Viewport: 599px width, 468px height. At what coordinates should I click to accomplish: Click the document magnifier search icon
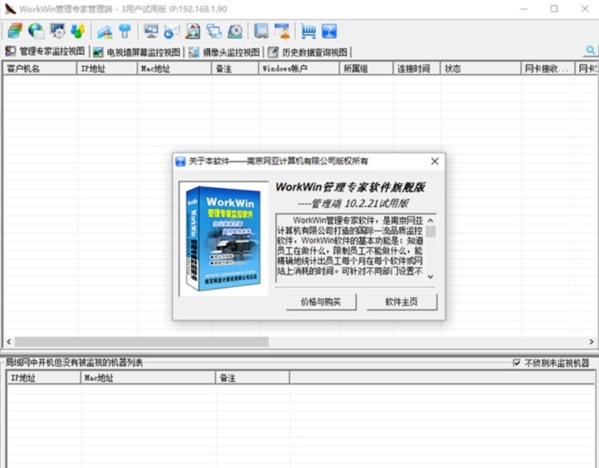193,31
